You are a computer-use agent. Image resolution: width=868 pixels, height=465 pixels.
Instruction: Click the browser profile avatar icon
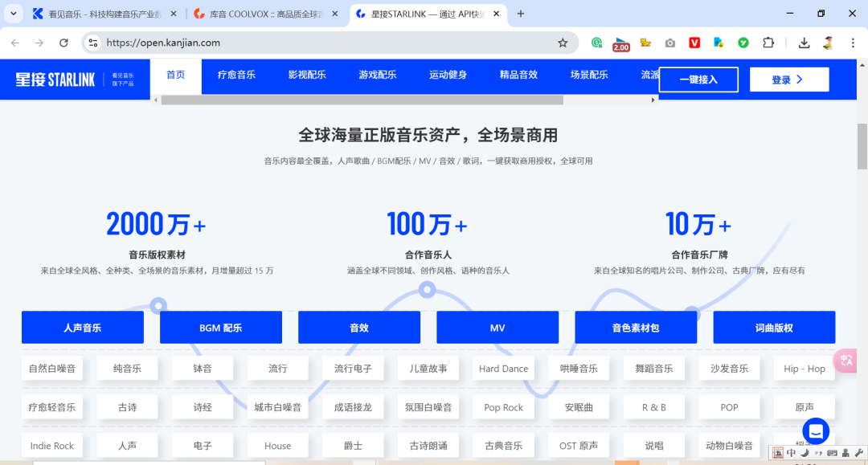click(827, 42)
